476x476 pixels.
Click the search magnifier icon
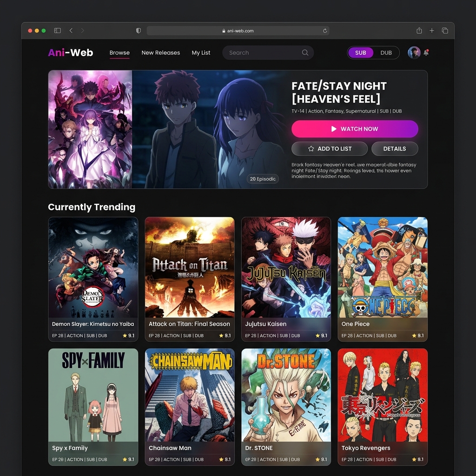point(305,53)
